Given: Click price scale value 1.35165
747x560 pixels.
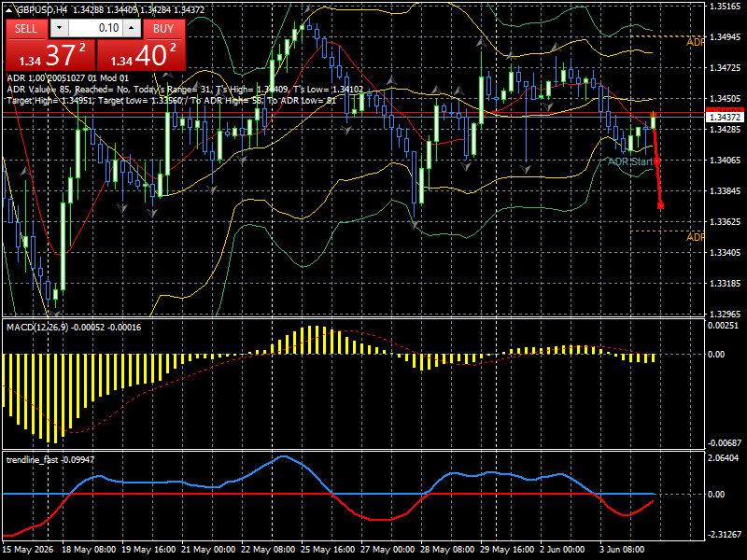Looking at the screenshot, I should pyautogui.click(x=725, y=7).
